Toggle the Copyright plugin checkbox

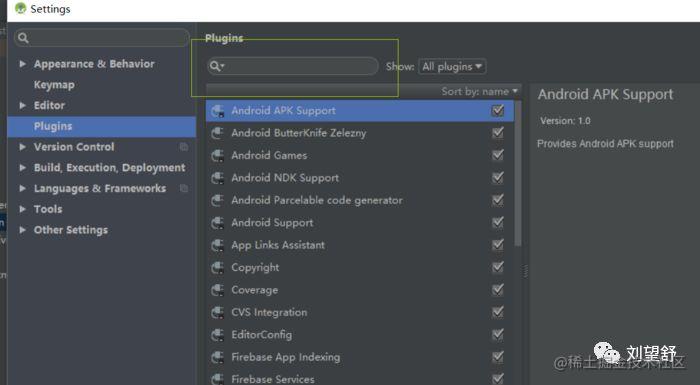point(497,267)
